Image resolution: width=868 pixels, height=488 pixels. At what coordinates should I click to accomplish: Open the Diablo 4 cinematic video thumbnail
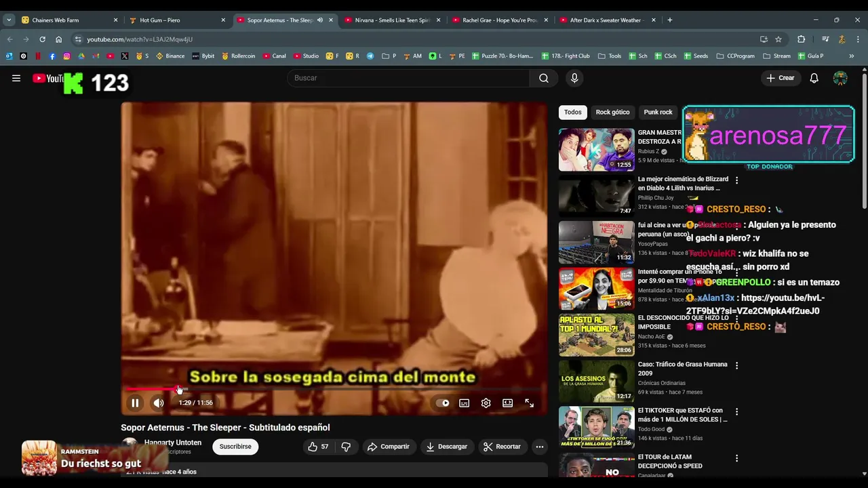pyautogui.click(x=597, y=196)
